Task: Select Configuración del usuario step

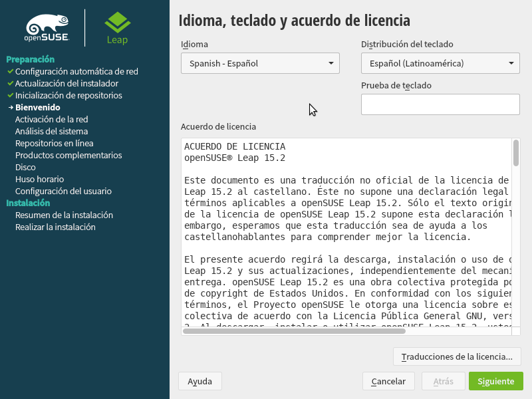Action: pyautogui.click(x=63, y=191)
